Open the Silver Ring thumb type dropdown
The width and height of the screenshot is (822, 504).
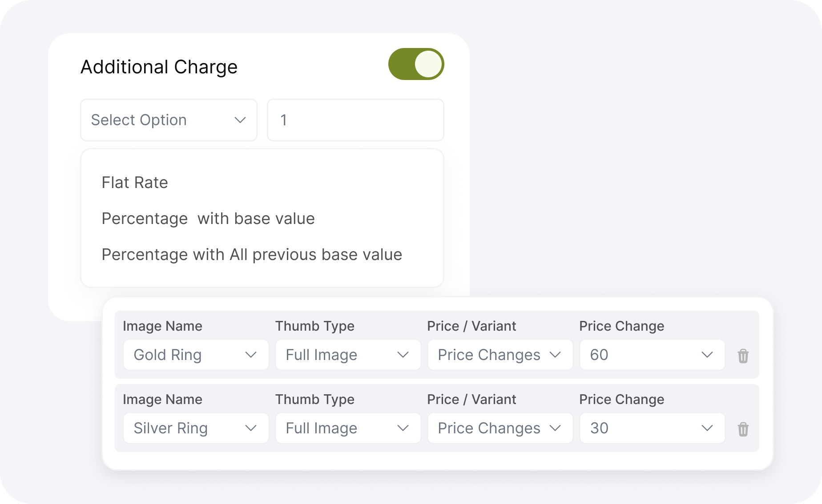coord(348,428)
